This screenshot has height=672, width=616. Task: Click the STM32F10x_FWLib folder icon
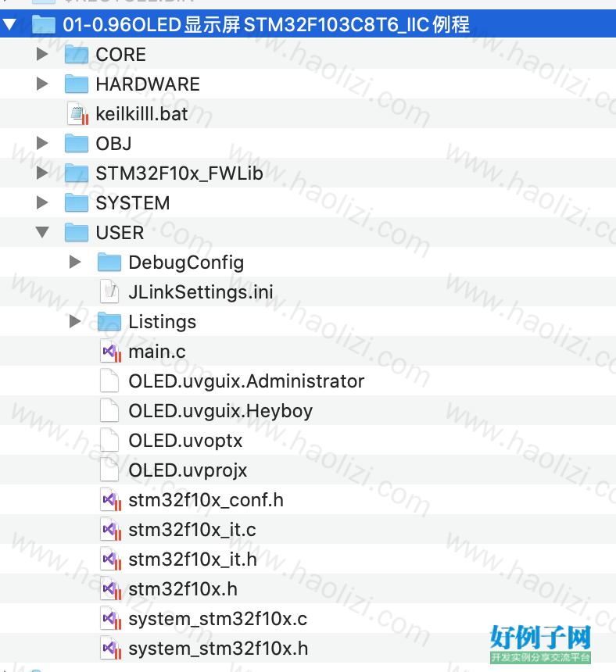[77, 173]
